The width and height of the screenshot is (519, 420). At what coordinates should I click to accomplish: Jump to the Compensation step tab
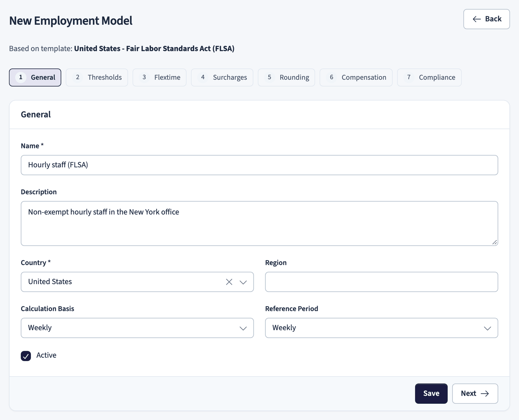356,78
